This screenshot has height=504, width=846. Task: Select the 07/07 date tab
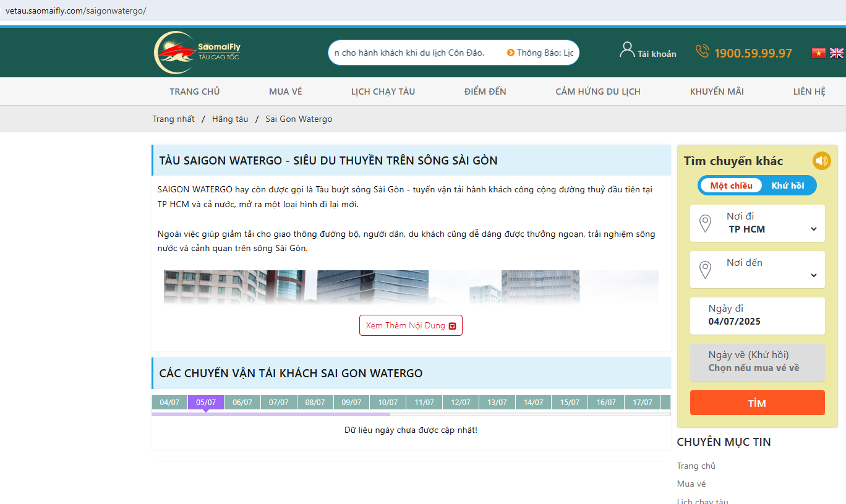pyautogui.click(x=279, y=402)
